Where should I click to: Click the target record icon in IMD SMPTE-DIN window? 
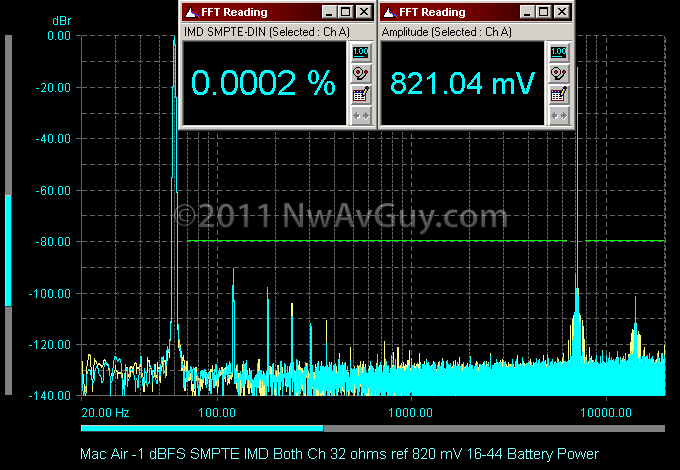click(x=361, y=74)
